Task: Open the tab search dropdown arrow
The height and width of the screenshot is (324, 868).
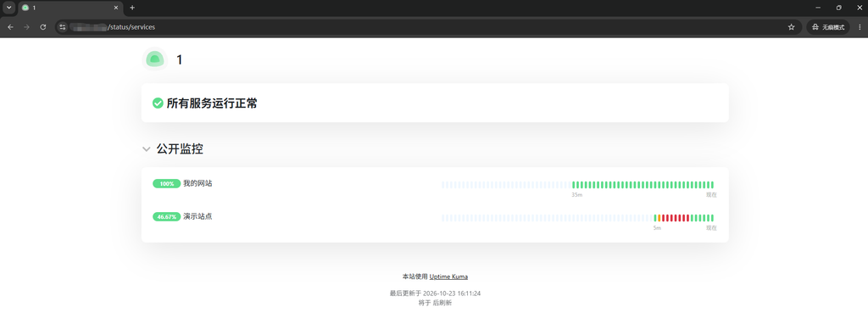Action: pos(8,8)
